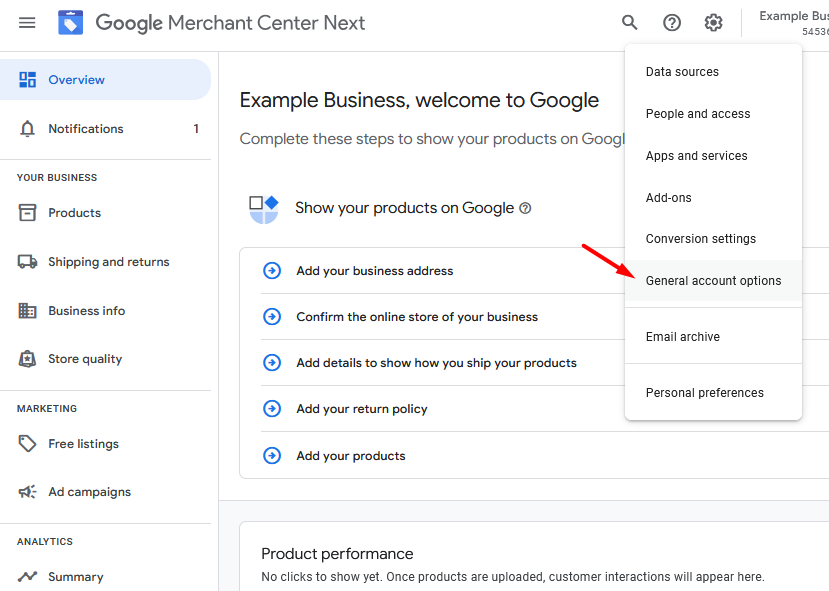Click arrow icon for Add your products
This screenshot has width=829, height=591.
coord(272,455)
